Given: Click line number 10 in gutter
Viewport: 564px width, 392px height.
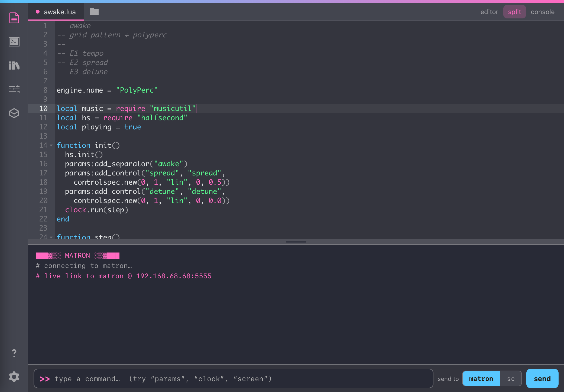Looking at the screenshot, I should [43, 109].
